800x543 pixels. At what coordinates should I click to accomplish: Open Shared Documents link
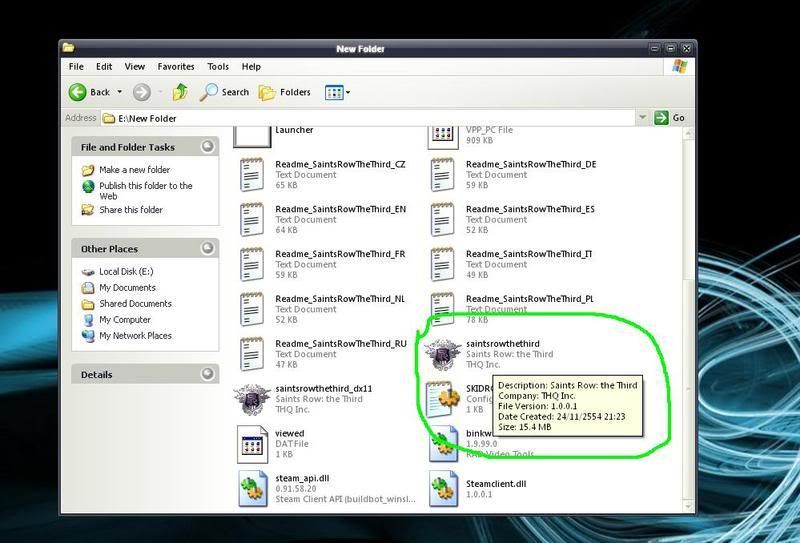135,304
